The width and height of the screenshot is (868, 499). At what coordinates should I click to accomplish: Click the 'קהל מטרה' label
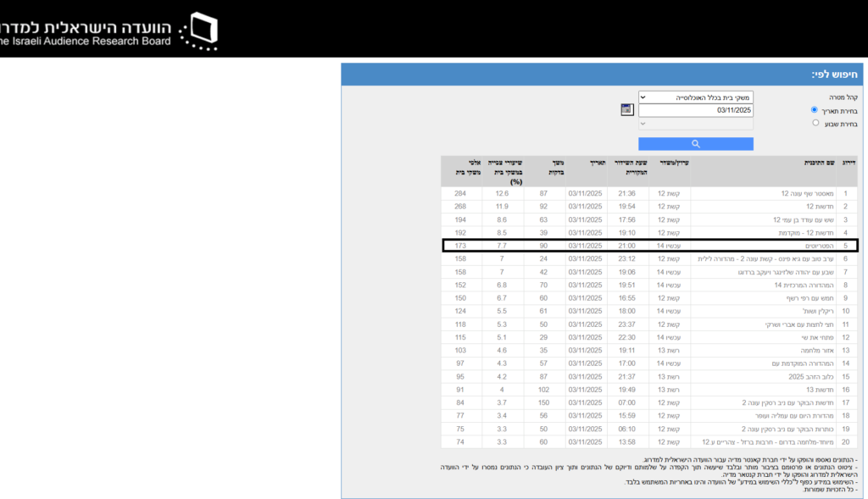843,97
